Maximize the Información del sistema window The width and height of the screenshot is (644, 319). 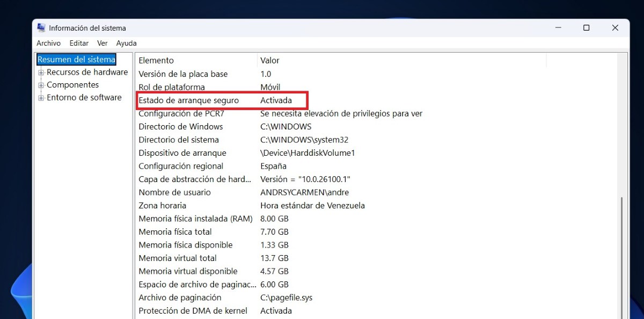[586, 28]
